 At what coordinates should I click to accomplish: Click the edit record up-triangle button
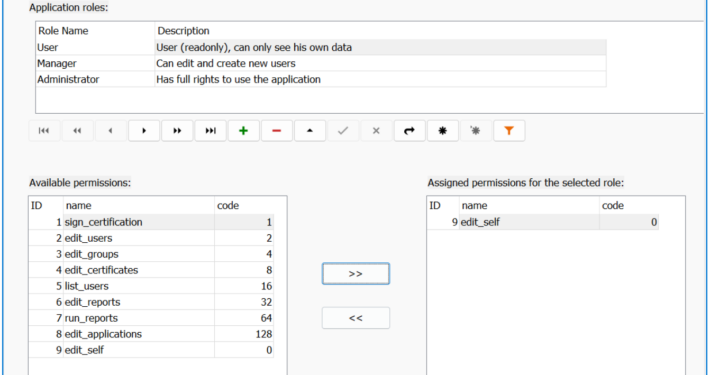(x=310, y=131)
